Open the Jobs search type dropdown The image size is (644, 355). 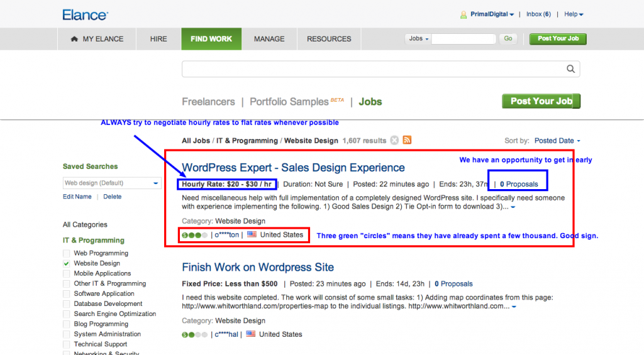[419, 39]
